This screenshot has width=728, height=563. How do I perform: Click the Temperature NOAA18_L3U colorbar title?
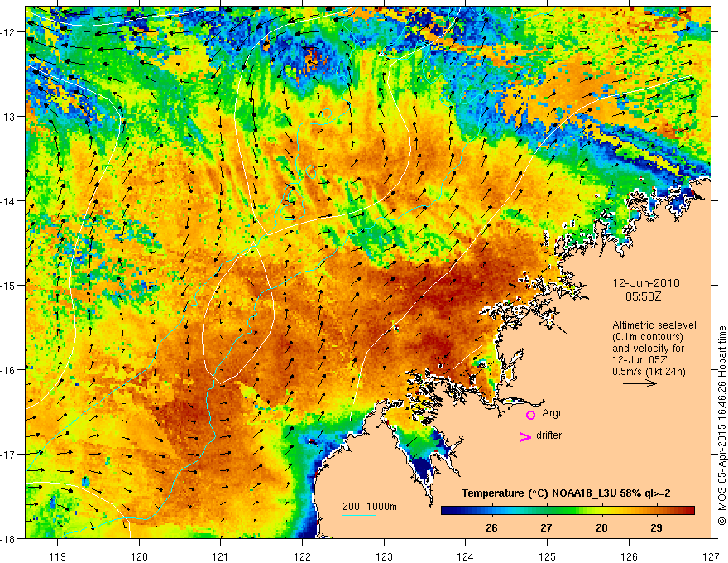click(566, 493)
